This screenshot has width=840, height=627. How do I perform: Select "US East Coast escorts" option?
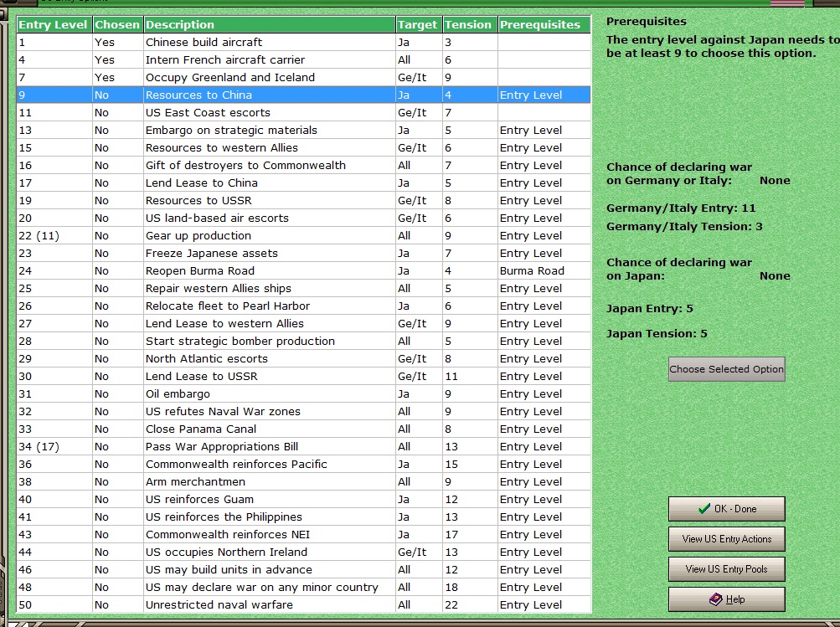[304, 112]
